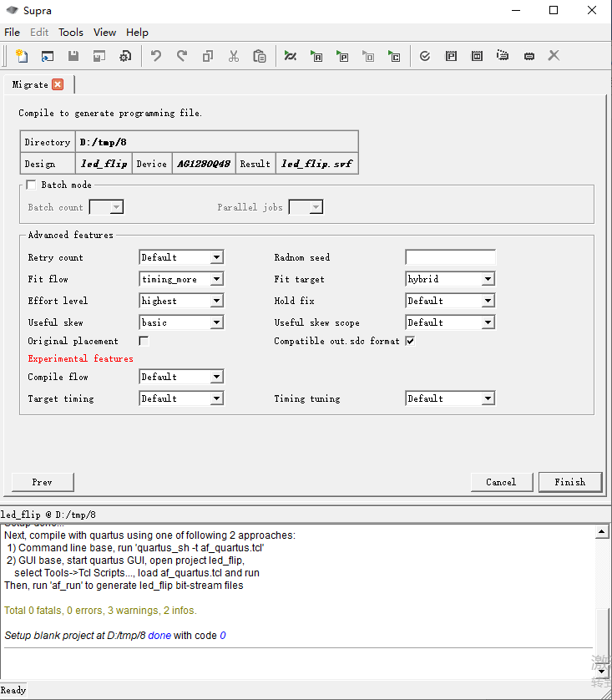Click the Cut scissors icon
612x700 pixels.
233,56
